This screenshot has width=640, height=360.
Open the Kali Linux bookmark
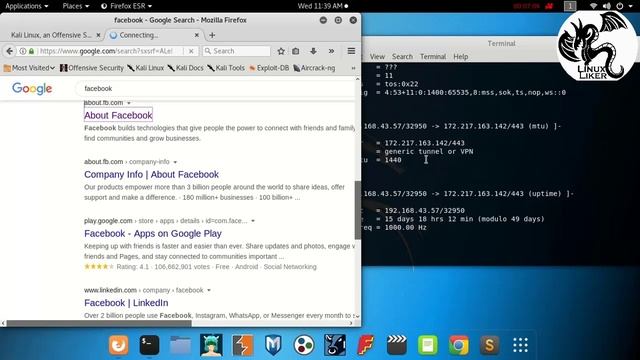coord(145,68)
